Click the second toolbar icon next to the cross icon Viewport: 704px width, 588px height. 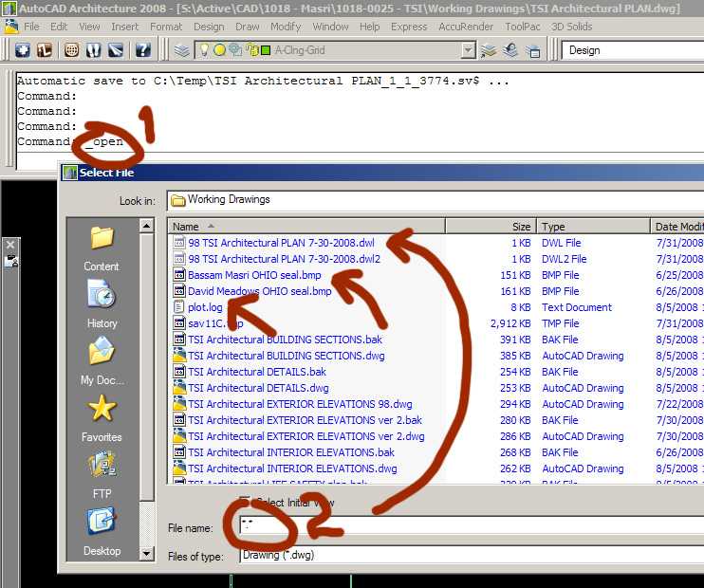point(45,50)
